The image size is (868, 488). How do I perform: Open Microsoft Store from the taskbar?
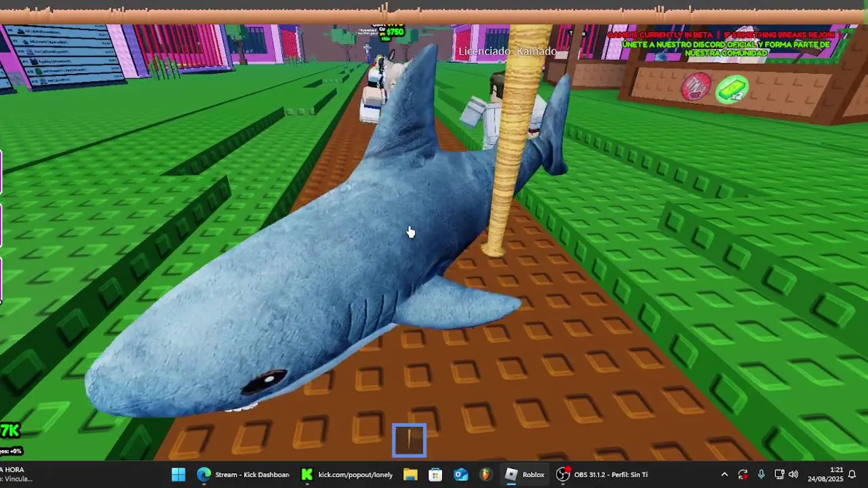(x=435, y=474)
